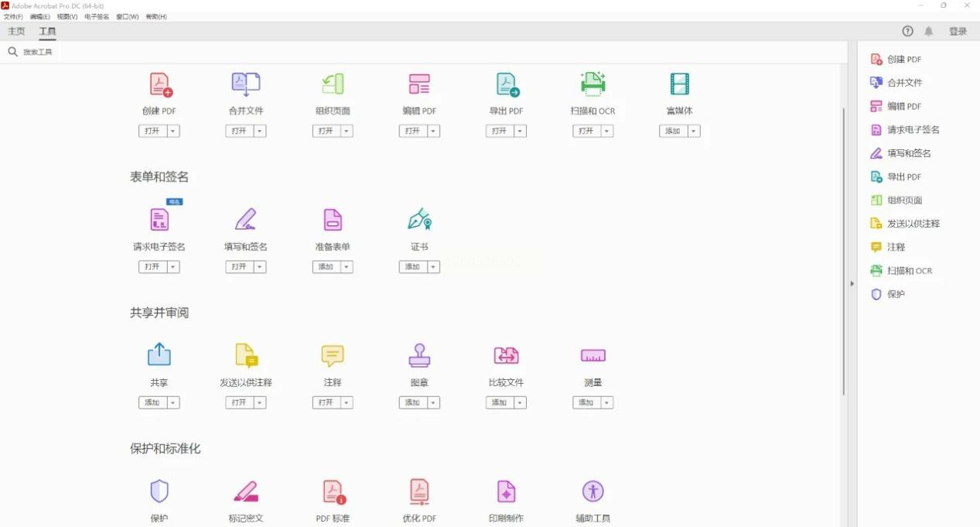Click 填写和签名 in the right sidebar

point(909,153)
